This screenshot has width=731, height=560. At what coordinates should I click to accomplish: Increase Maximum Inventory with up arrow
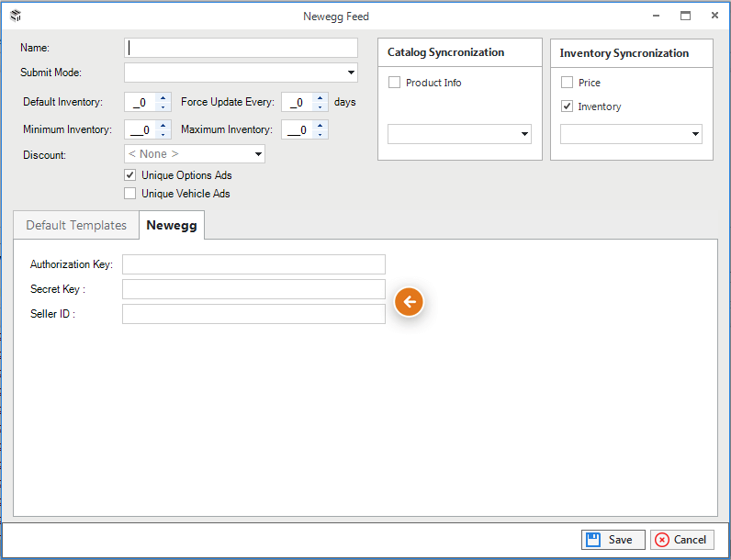[321, 125]
